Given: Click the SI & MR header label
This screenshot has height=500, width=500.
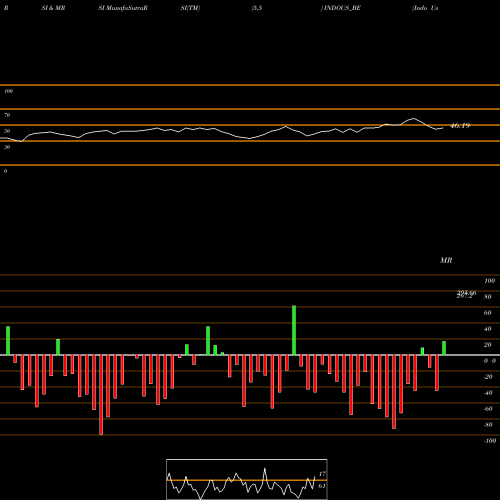Looking at the screenshot, I should 53,8.
